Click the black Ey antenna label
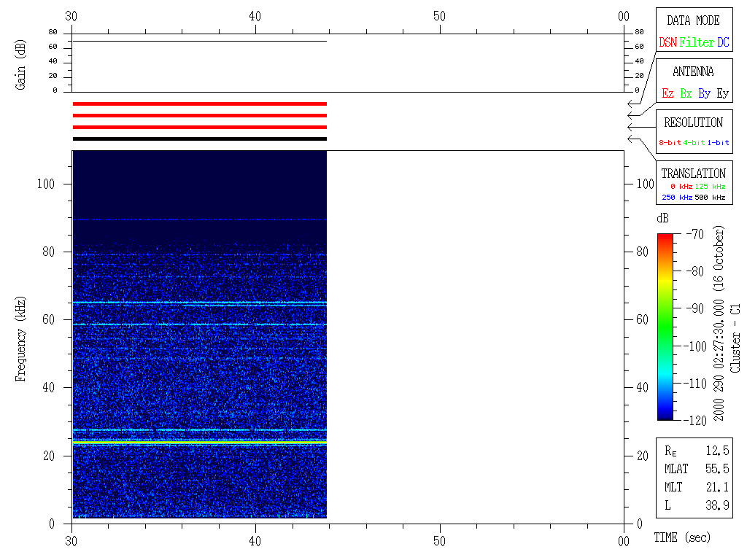 tap(722, 93)
